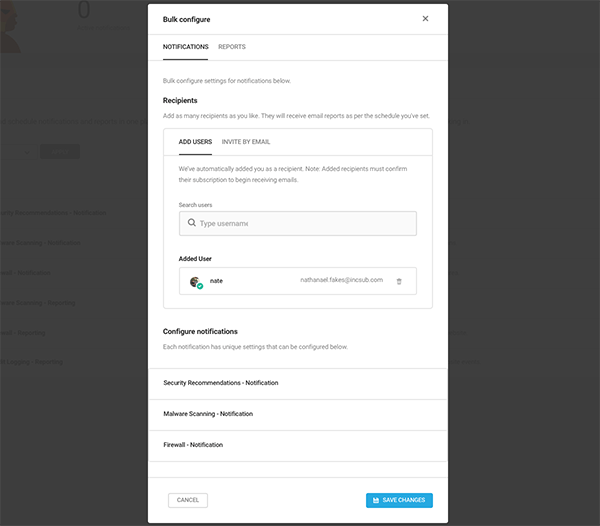Expand Firewall - Notification row
The image size is (600, 526).
pos(298,445)
